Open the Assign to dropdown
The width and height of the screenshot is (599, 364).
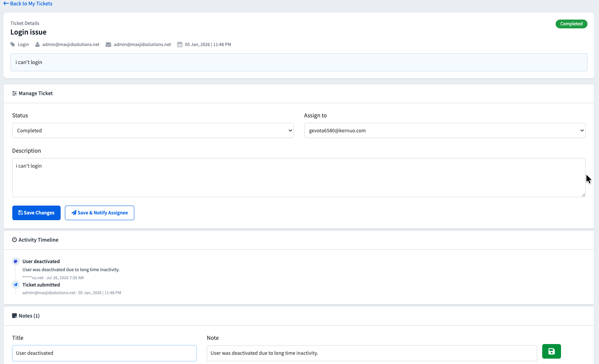pos(445,130)
